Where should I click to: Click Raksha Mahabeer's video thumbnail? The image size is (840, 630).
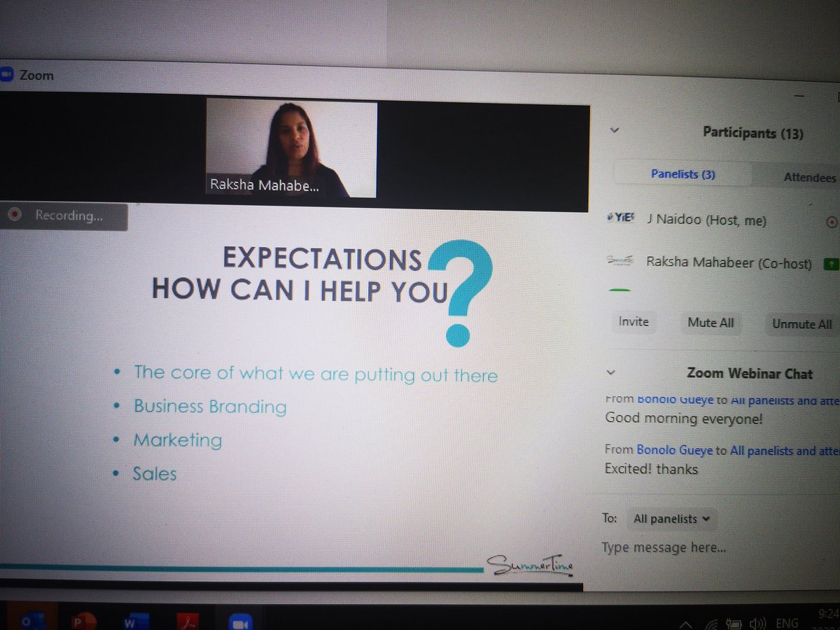point(291,149)
